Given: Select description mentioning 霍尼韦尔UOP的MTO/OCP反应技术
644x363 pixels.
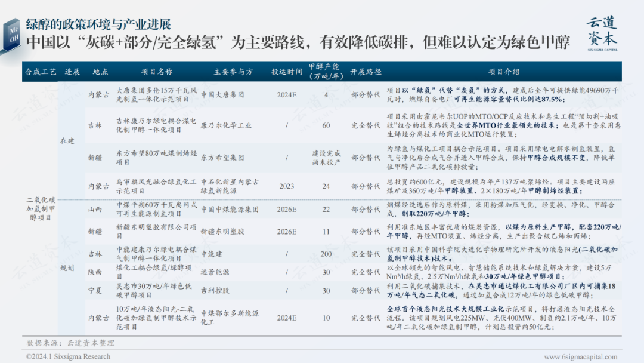Looking at the screenshot, I should click(x=503, y=125).
